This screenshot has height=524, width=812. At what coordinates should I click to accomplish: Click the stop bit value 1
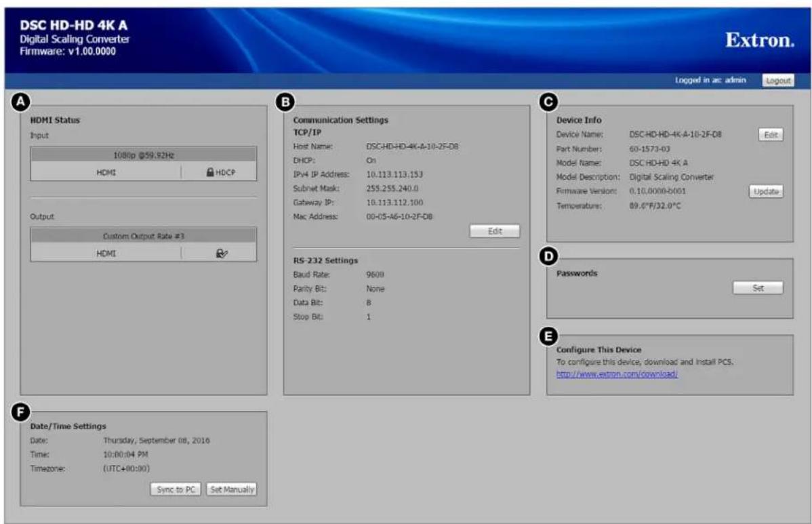tap(369, 317)
